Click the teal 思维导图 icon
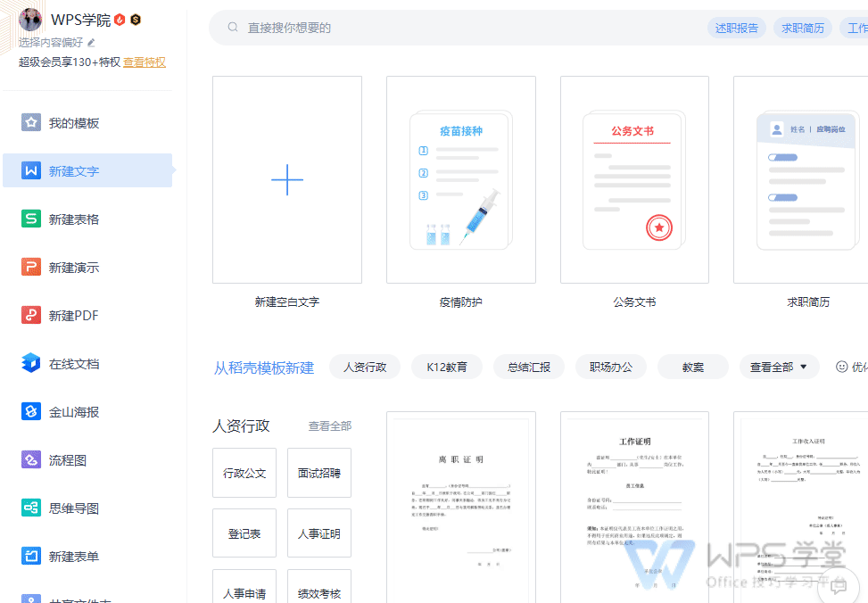This screenshot has width=868, height=603. (31, 508)
